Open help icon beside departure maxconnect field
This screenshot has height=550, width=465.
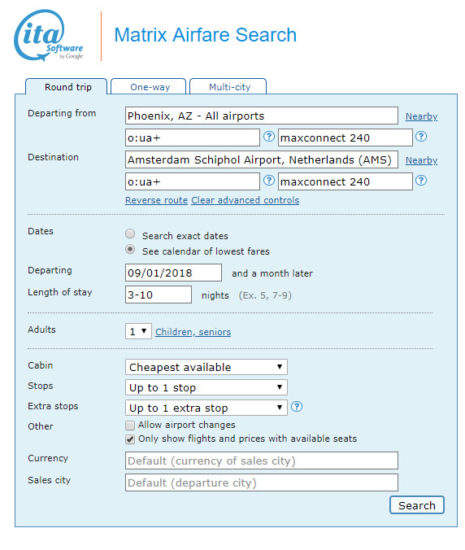coord(421,136)
